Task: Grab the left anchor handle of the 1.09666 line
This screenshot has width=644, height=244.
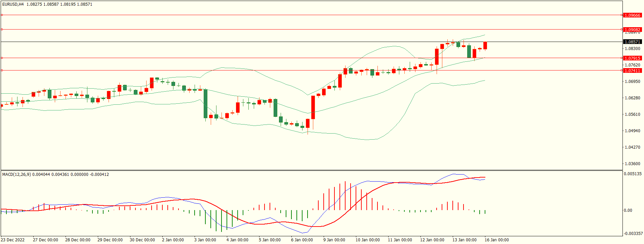Action: pyautogui.click(x=2, y=15)
